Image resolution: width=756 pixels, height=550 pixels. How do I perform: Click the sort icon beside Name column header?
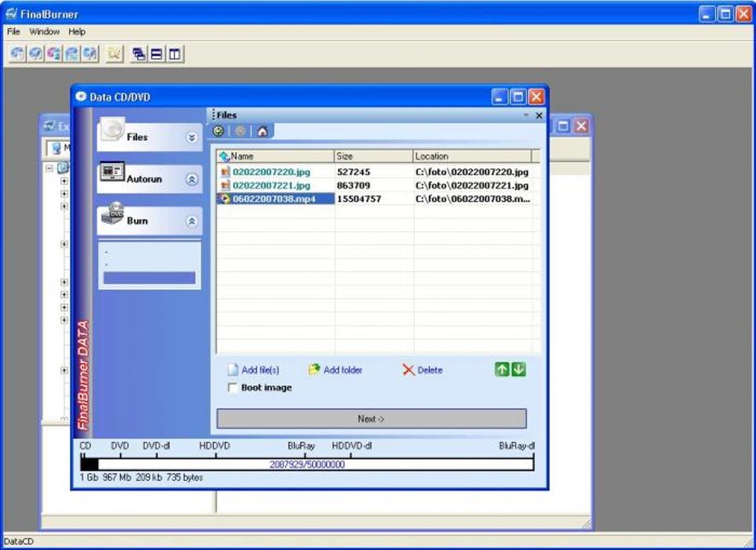pyautogui.click(x=224, y=156)
